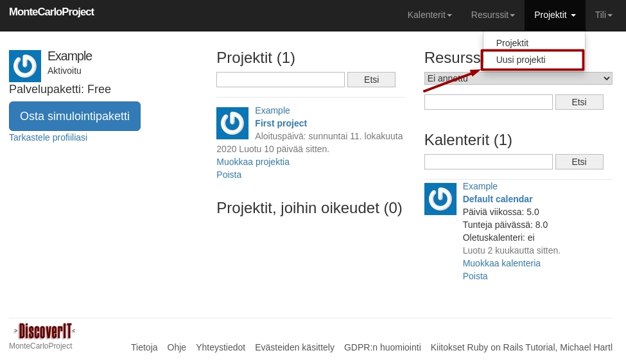
Task: Click the DiscoverIT logo in footer
Action: [44, 331]
